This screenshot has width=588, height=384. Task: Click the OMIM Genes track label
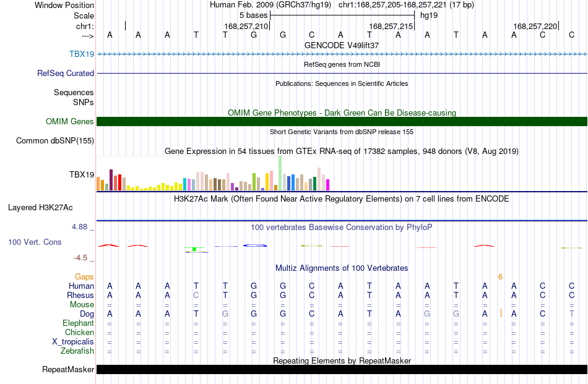pyautogui.click(x=70, y=121)
